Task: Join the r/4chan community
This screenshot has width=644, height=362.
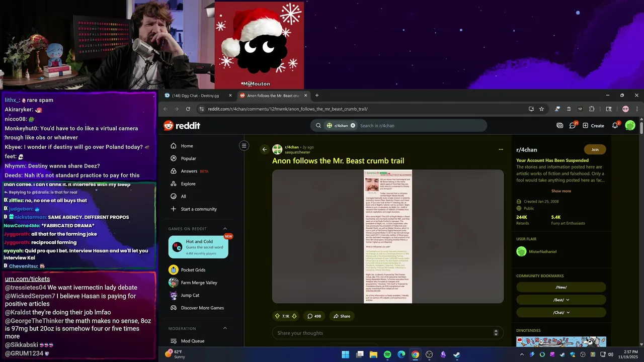Action: (x=595, y=149)
